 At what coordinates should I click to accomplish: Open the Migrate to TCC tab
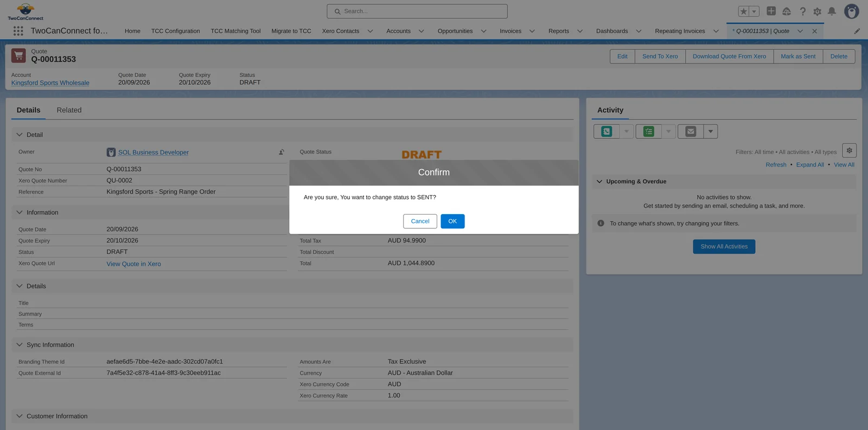pyautogui.click(x=291, y=31)
